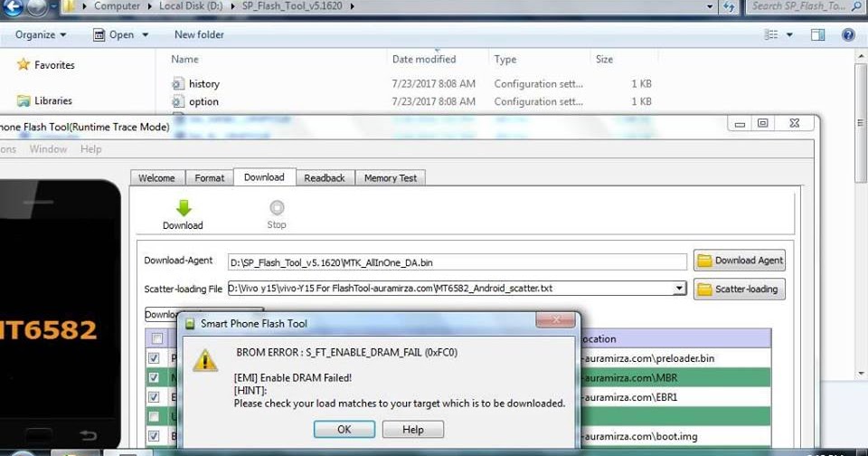Expand the address bar history dropdown

[x=710, y=6]
